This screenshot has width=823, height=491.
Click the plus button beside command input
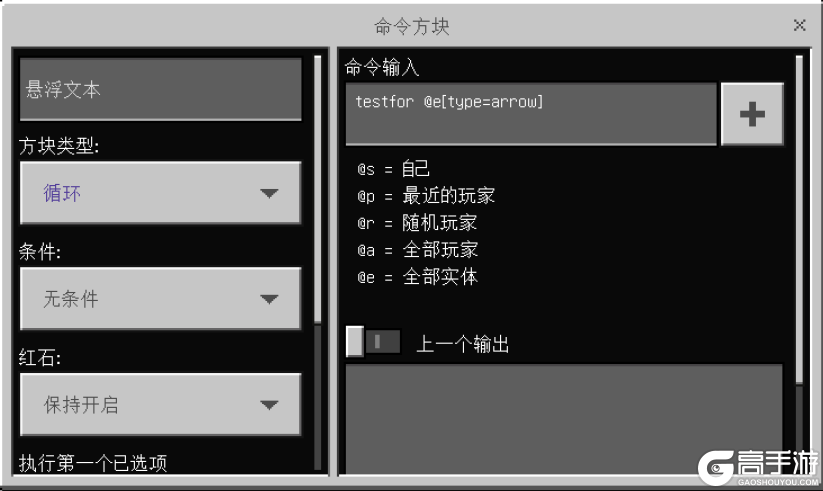(752, 114)
